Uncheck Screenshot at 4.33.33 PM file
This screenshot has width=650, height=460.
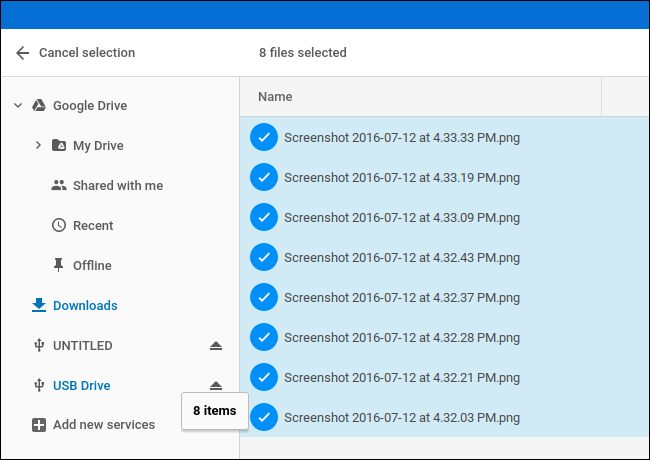coord(263,137)
